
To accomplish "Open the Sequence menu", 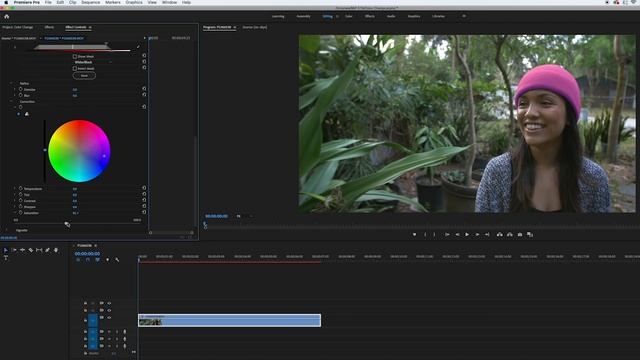I will (91, 2).
